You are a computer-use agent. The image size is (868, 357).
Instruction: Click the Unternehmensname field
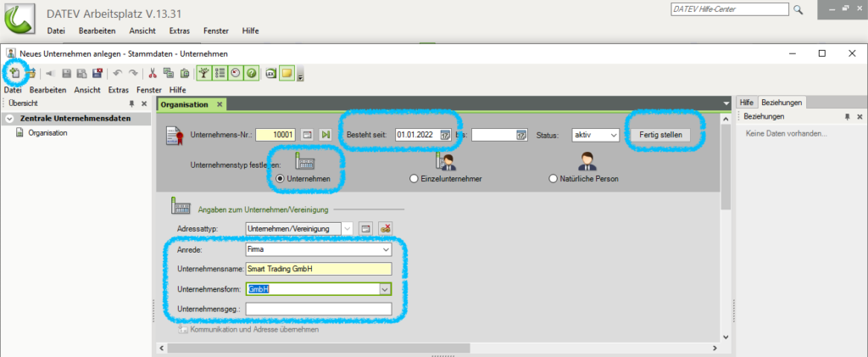click(319, 269)
